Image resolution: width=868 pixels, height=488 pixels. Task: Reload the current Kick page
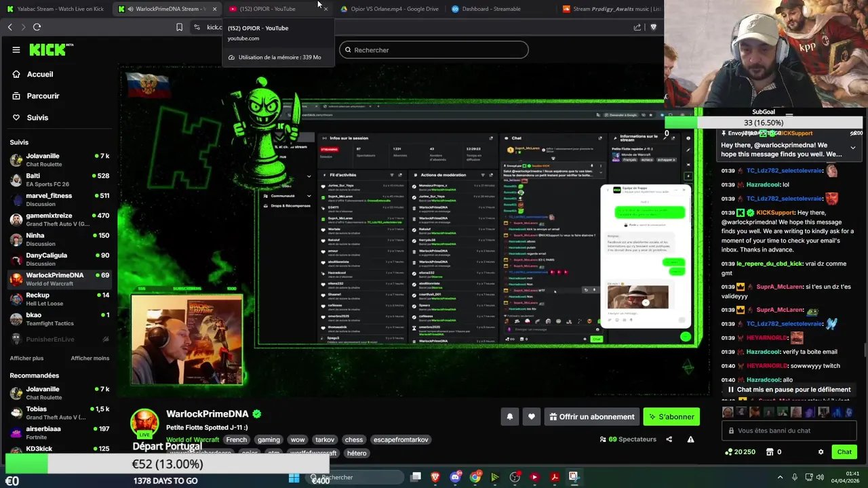tap(37, 27)
